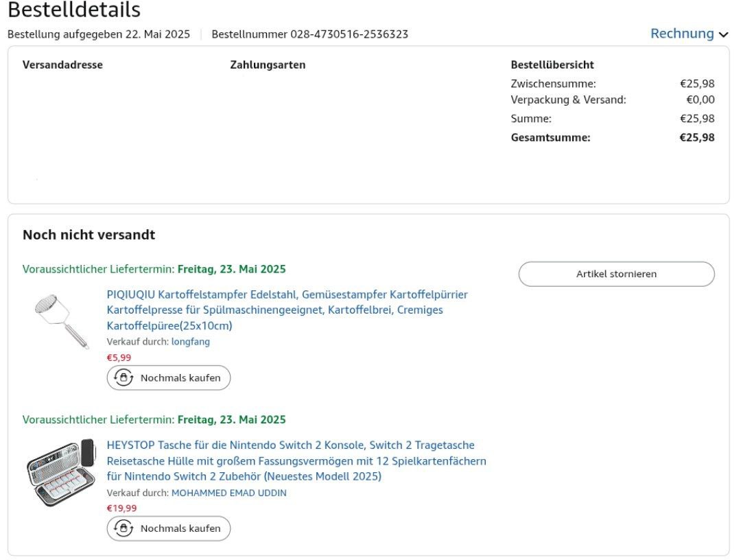Click the buy-again cart icon for the HEYSTOP Tasche
The width and height of the screenshot is (741, 560).
pos(123,528)
